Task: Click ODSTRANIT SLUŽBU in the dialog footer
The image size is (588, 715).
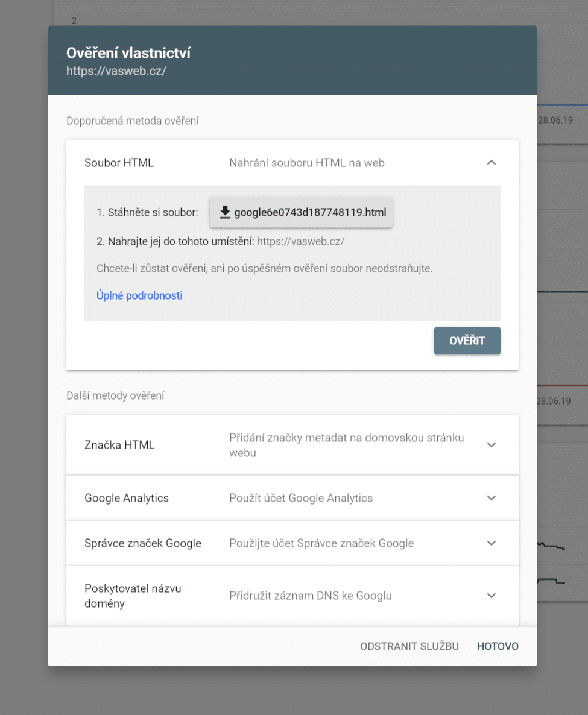Action: coord(409,646)
